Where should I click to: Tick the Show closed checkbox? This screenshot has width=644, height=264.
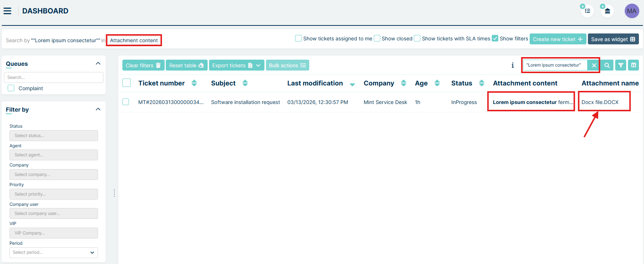(377, 39)
